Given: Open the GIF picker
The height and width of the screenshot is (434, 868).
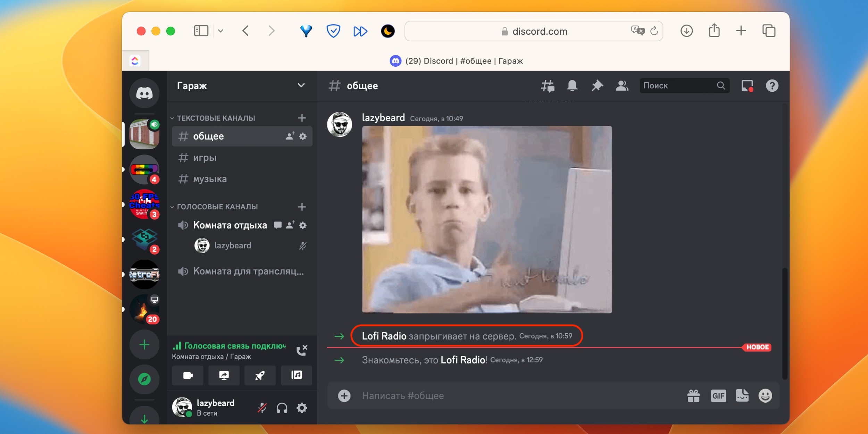Looking at the screenshot, I should pos(718,396).
